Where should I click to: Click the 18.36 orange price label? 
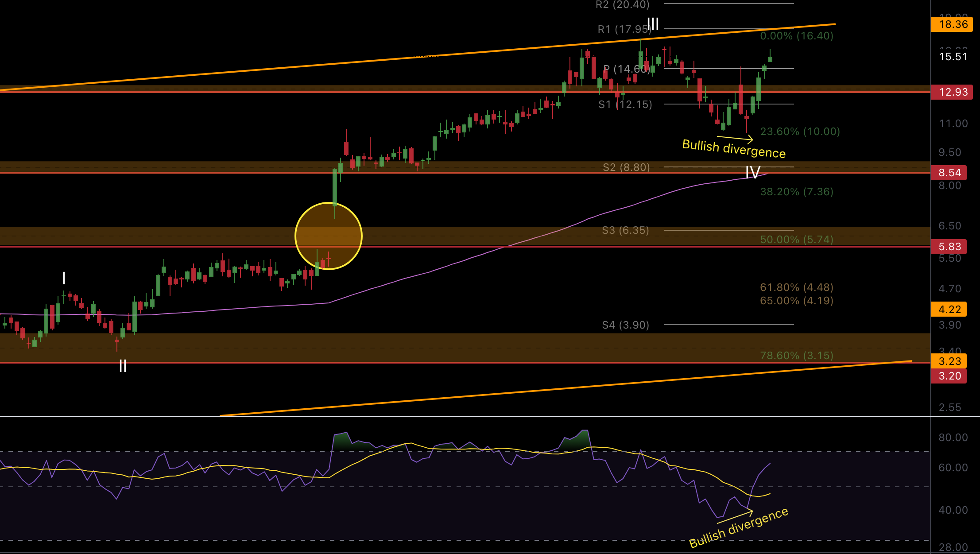(x=952, y=24)
